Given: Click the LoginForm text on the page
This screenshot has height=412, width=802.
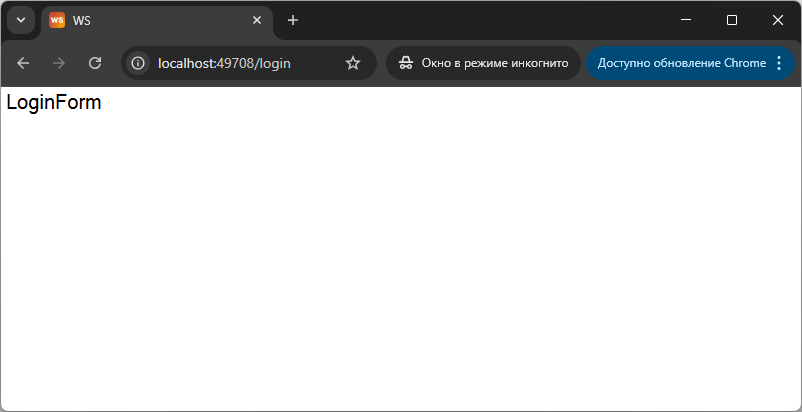Looking at the screenshot, I should [54, 102].
